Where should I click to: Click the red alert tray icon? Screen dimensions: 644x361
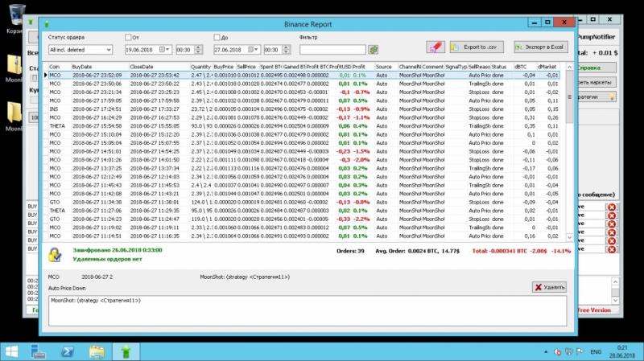[557, 352]
